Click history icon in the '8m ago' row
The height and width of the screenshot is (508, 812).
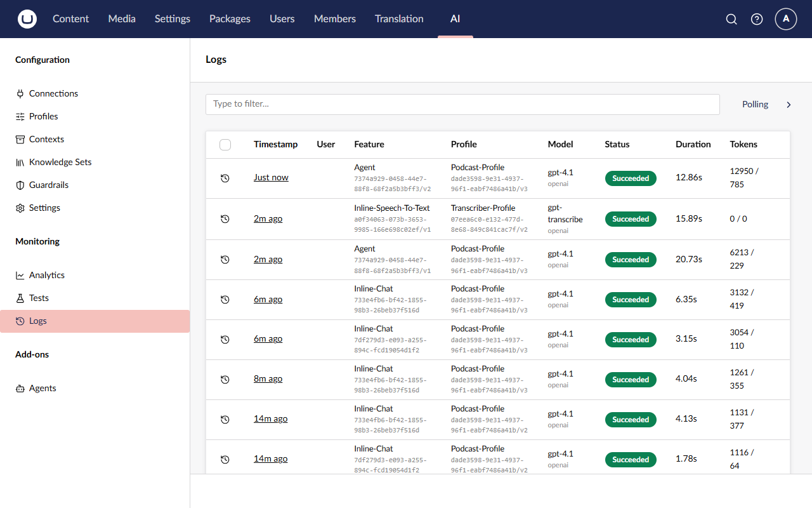[225, 380]
